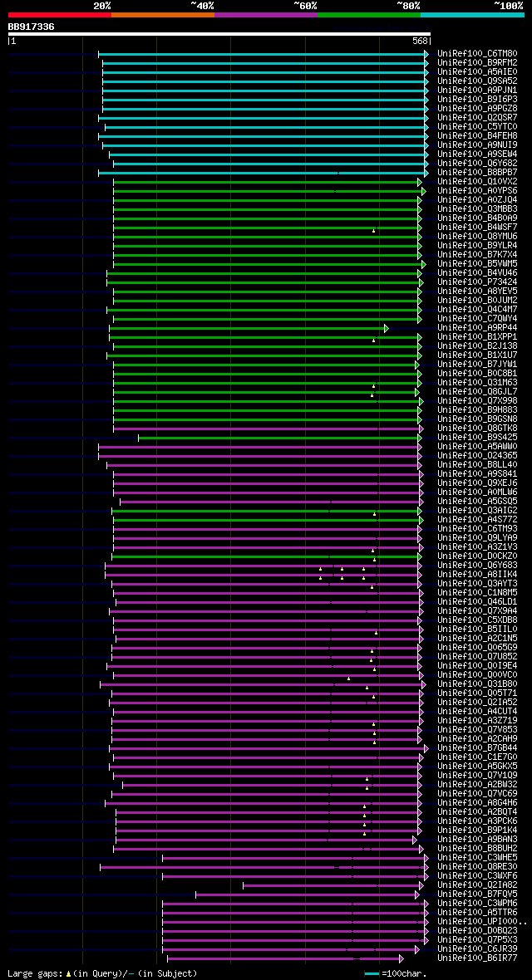The image size is (532, 980).
Task: Click the short purple alignment bar for UniRef100_Q2IA82
Action: point(333,885)
